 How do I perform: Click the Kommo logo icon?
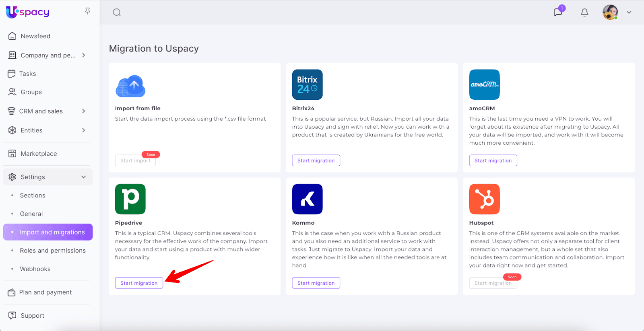[307, 199]
